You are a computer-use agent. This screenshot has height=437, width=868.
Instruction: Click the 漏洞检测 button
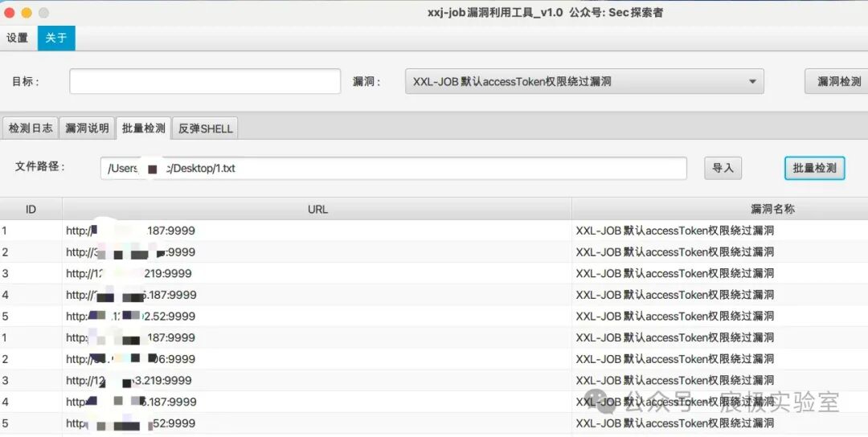tap(838, 81)
